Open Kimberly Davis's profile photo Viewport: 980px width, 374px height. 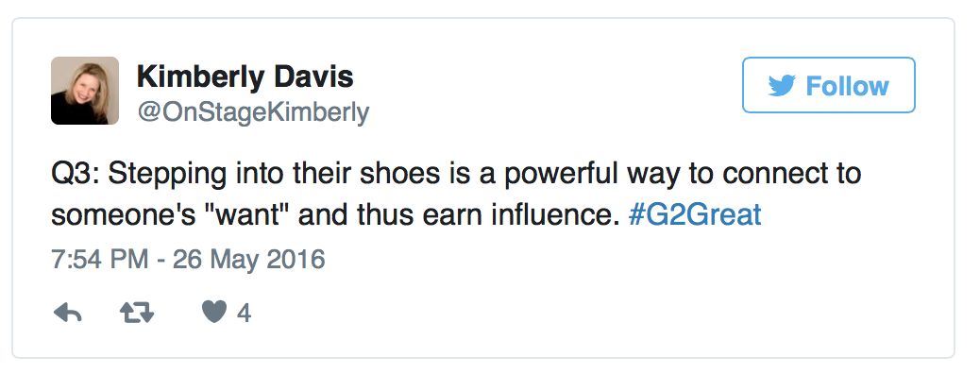pos(85,91)
